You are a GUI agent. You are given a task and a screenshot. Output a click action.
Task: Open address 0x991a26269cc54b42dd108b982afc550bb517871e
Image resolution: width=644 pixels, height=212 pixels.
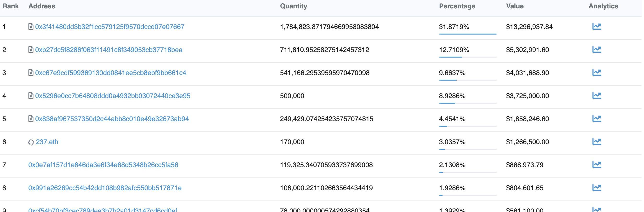tap(105, 188)
